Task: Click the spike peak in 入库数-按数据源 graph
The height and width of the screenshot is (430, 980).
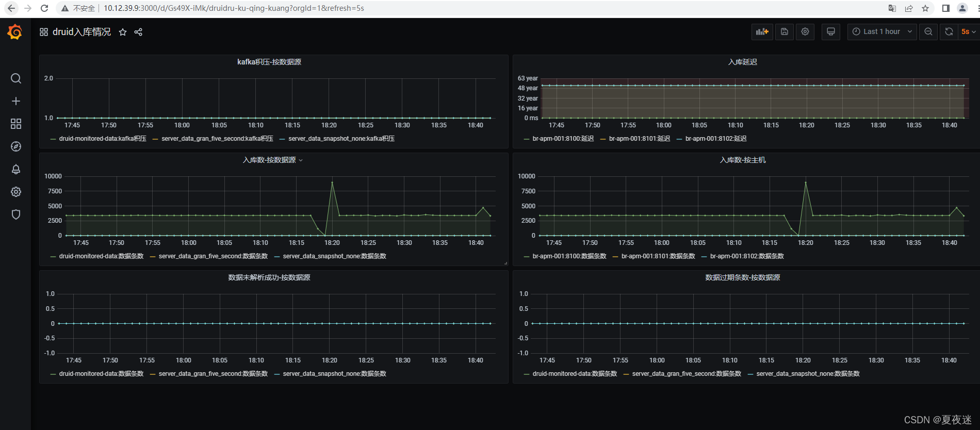Action: coord(332,183)
